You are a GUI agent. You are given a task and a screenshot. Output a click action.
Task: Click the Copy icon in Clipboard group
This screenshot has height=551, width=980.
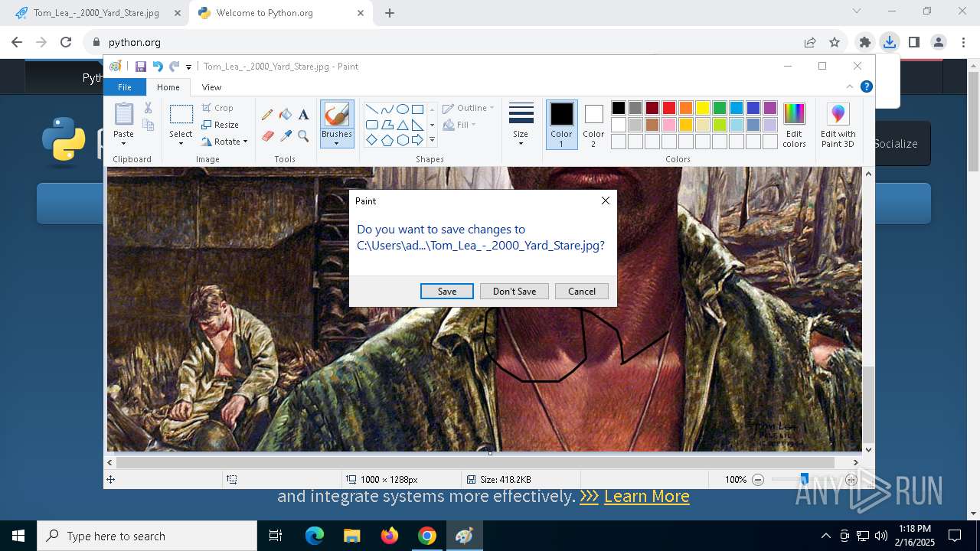(148, 125)
